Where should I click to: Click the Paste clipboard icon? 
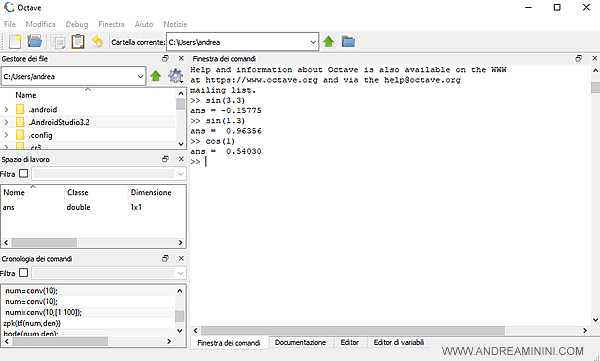click(x=78, y=41)
